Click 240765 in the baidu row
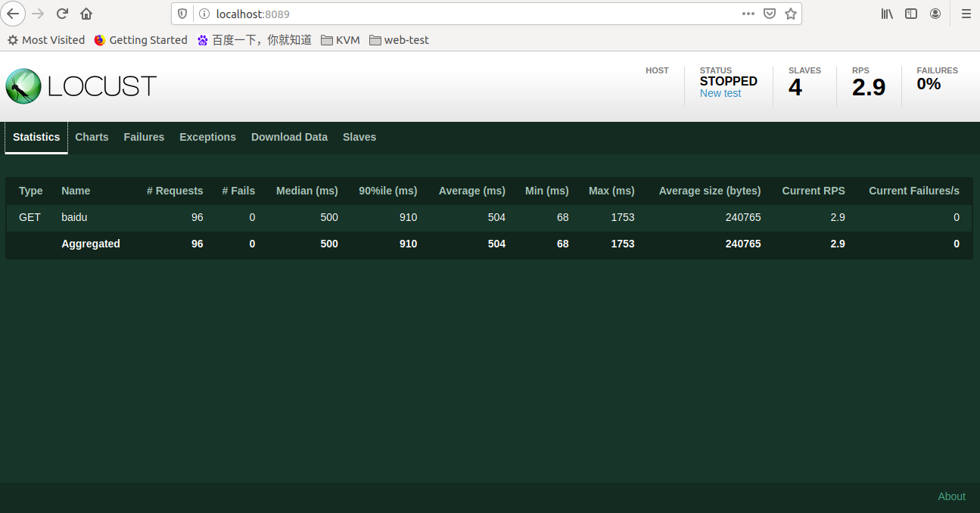Screen dimensions: 980x513 click(743, 217)
